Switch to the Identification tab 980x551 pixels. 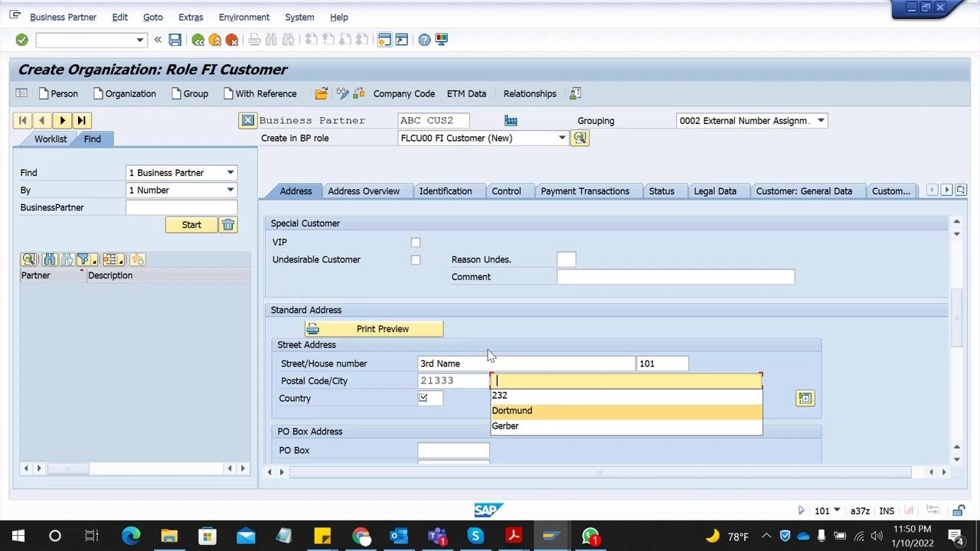446,191
